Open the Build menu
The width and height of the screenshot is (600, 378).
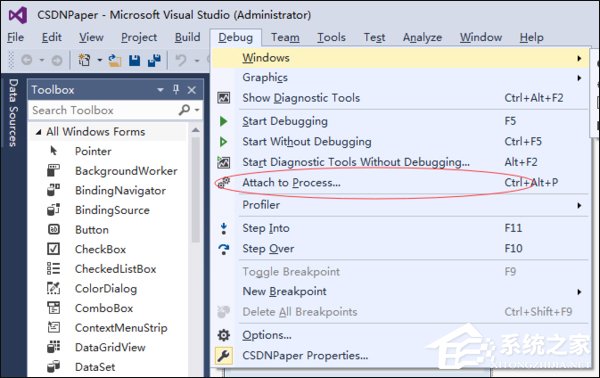tap(188, 37)
